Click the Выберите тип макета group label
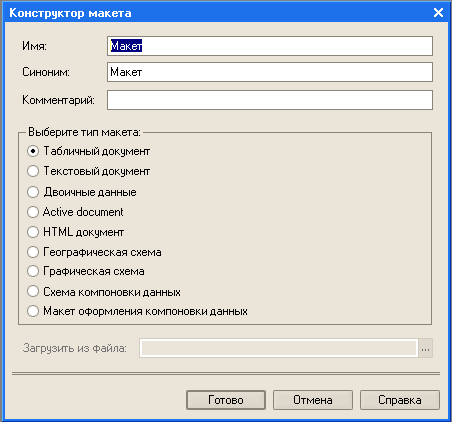 coord(84,132)
